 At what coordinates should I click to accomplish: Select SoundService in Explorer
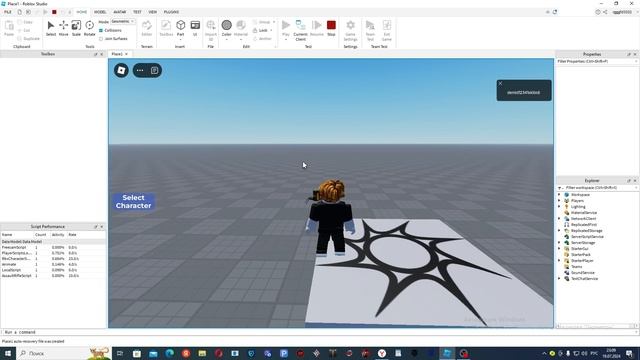pos(582,273)
